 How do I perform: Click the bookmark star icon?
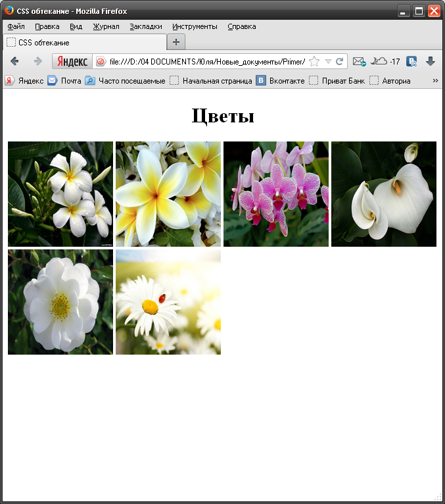point(314,61)
